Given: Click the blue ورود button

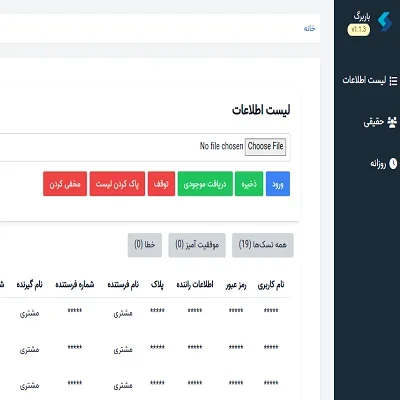Looking at the screenshot, I should (278, 184).
